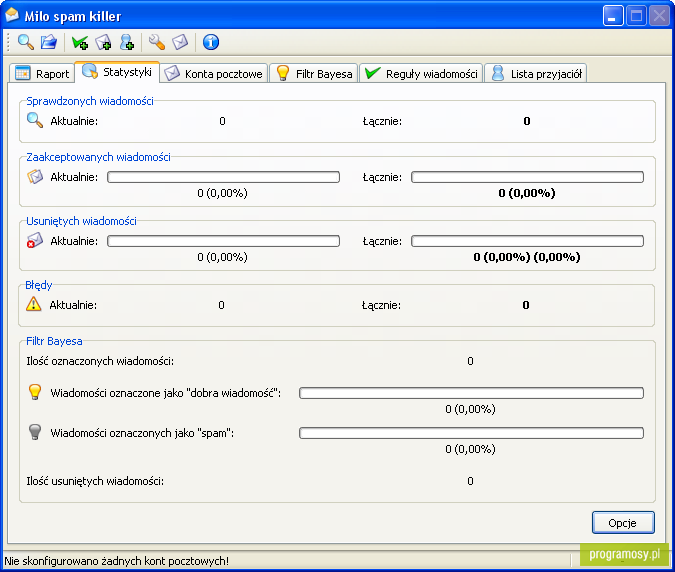Click the Opcje button
Screen dimensions: 675x572
623,523
